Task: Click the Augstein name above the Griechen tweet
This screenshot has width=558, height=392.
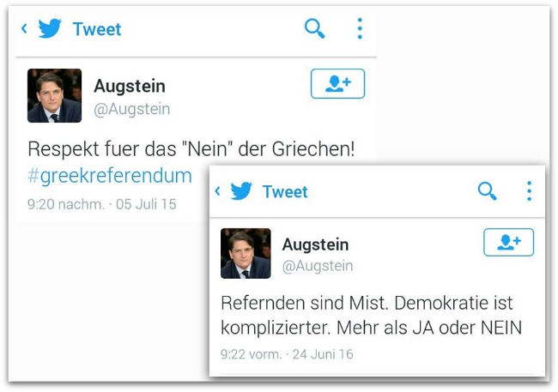Action: (x=130, y=86)
